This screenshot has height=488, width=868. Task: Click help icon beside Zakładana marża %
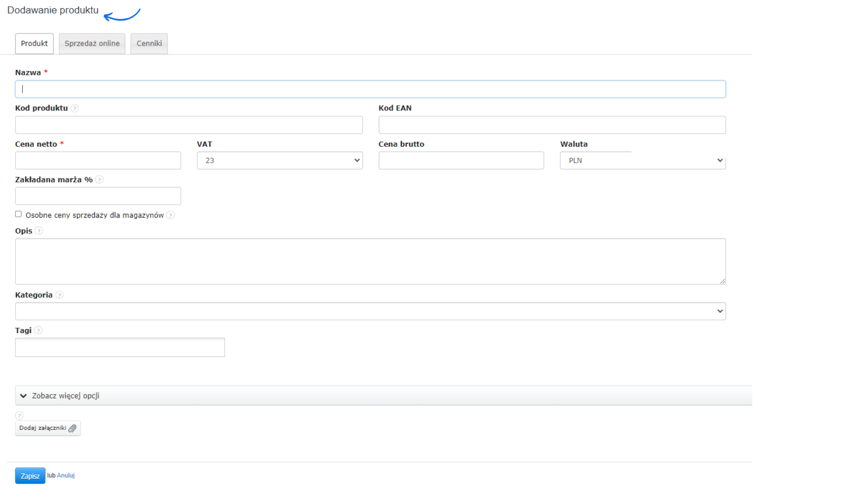click(x=99, y=180)
